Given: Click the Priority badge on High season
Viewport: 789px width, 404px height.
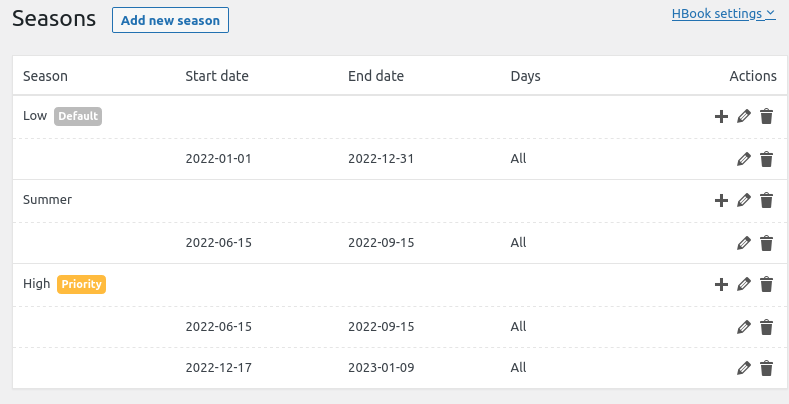Looking at the screenshot, I should click(x=81, y=284).
